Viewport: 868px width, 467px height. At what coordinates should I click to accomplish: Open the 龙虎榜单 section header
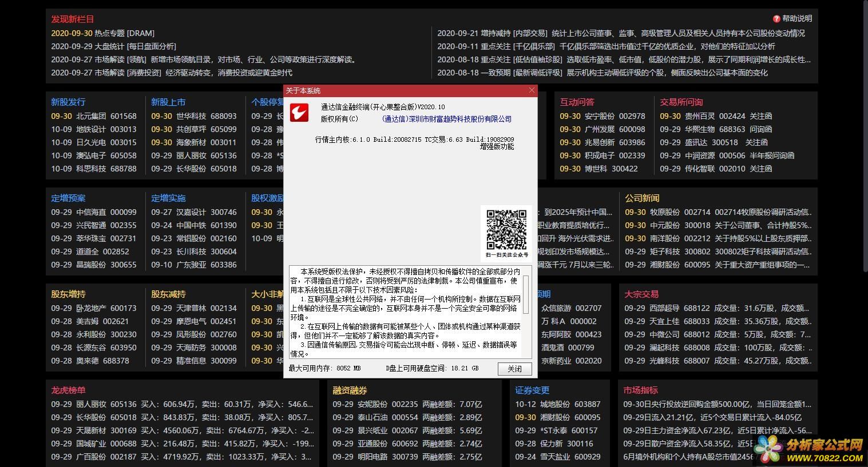coord(68,390)
